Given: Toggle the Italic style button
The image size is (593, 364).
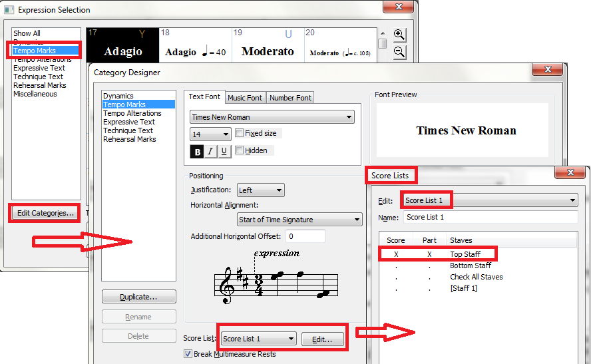Looking at the screenshot, I should 210,151.
